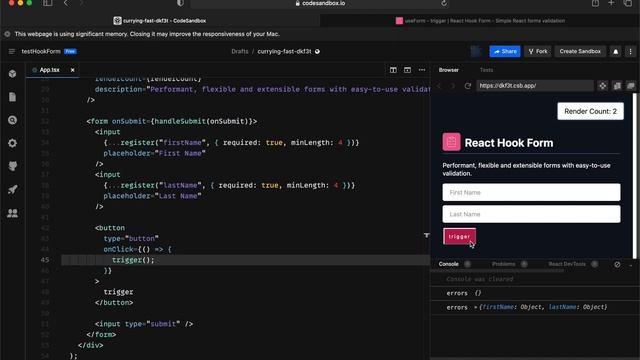640x360 pixels.
Task: Click the preview URL address field
Action: click(534, 86)
